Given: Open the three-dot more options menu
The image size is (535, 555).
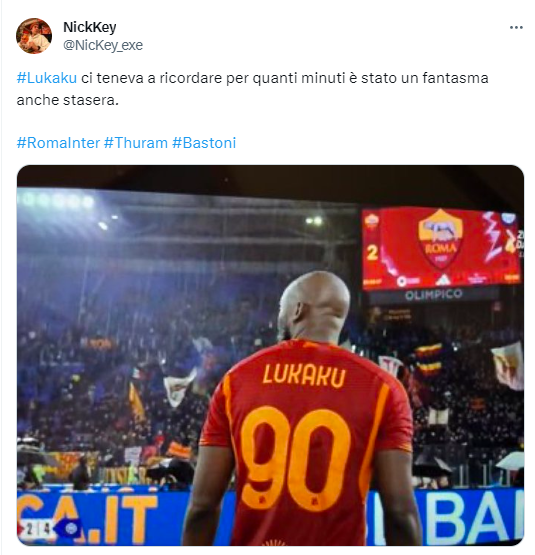Looking at the screenshot, I should point(516,28).
